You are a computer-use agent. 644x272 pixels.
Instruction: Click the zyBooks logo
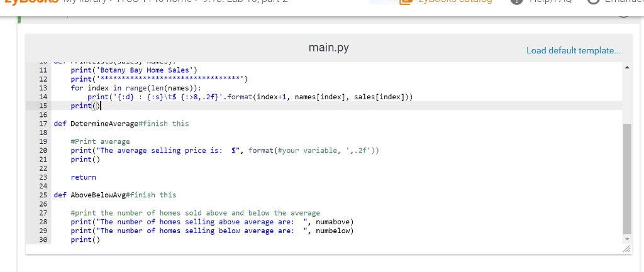[x=30, y=3]
